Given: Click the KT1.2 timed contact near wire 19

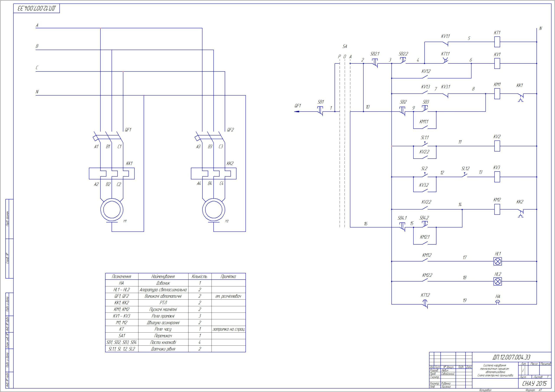Looking at the screenshot, I should pyautogui.click(x=424, y=304).
